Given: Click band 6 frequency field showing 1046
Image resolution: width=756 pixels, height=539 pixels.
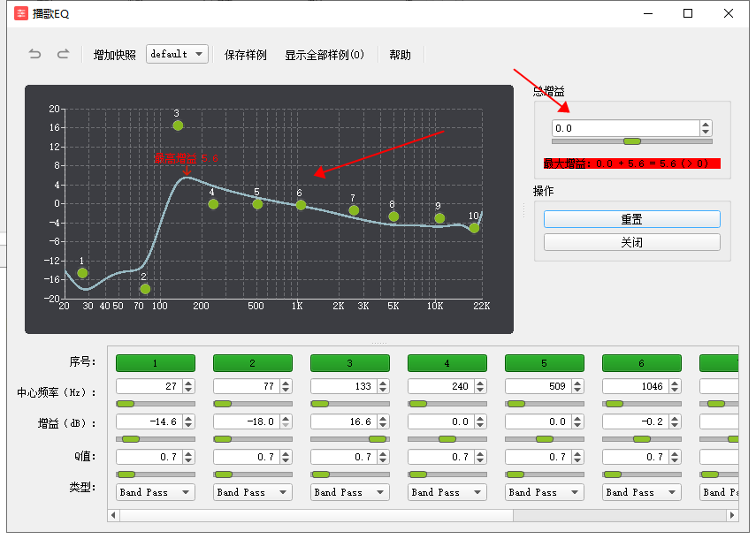Looking at the screenshot, I should pos(636,386).
